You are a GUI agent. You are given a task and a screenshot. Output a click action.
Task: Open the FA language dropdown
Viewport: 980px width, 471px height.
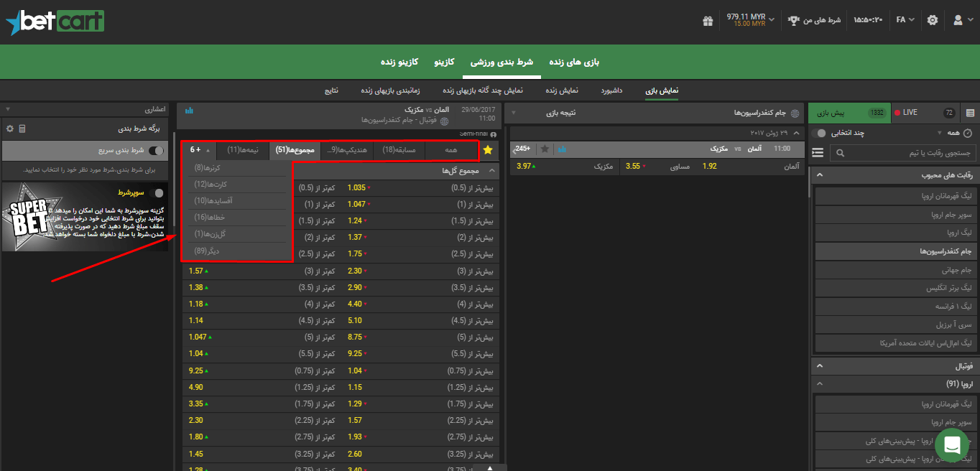pyautogui.click(x=905, y=20)
